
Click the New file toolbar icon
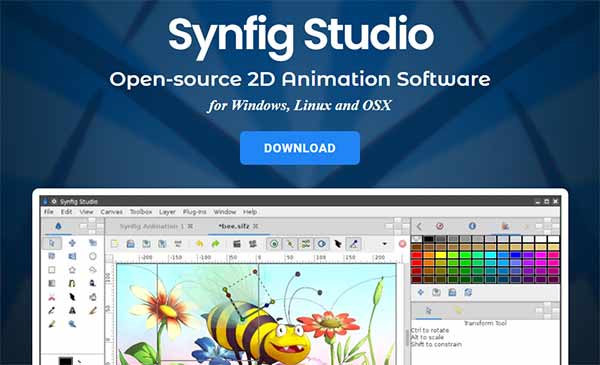115,244
